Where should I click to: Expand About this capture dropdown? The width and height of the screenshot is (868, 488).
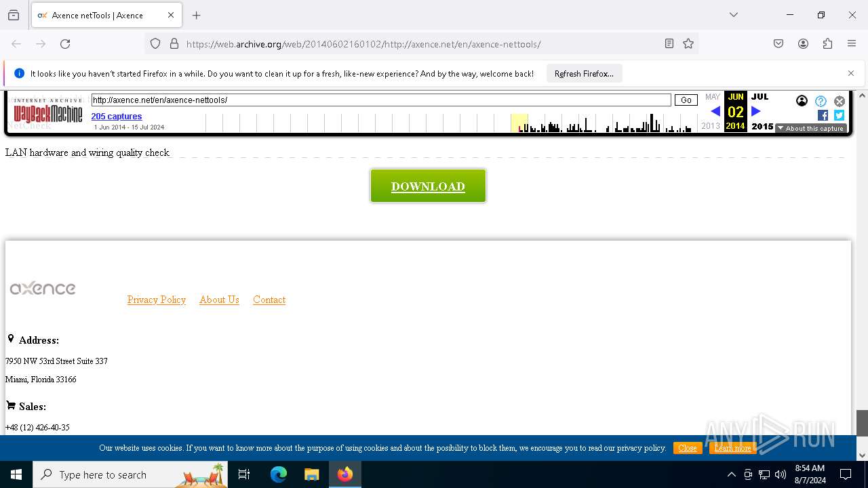(x=811, y=128)
